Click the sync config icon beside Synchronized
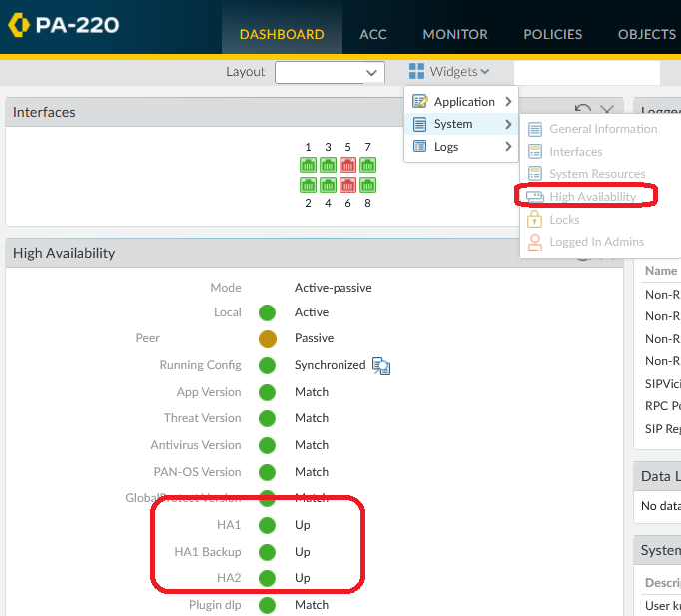This screenshot has width=681, height=616. pyautogui.click(x=381, y=366)
